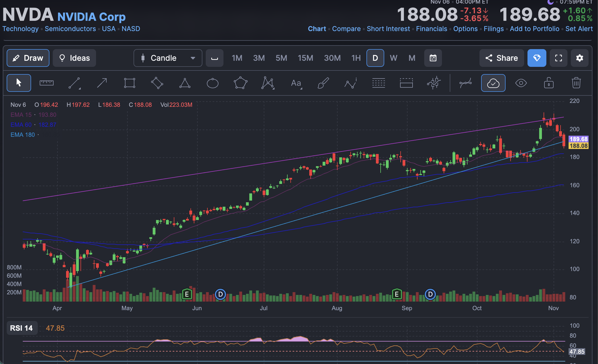Screen dimensions: 598x364
Task: Toggle drawings visibility eye icon
Action: click(x=521, y=83)
